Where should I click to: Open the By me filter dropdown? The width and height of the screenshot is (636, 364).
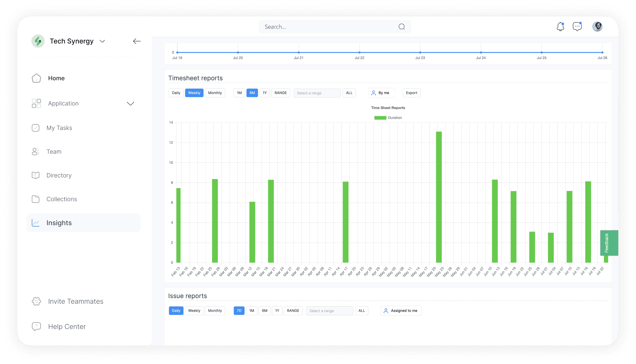point(381,93)
